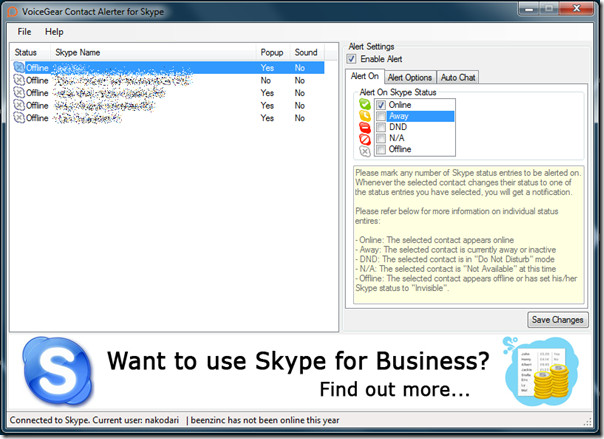Screen dimensions: 604x439
Task: Click the green Online status icon
Action: tap(365, 104)
